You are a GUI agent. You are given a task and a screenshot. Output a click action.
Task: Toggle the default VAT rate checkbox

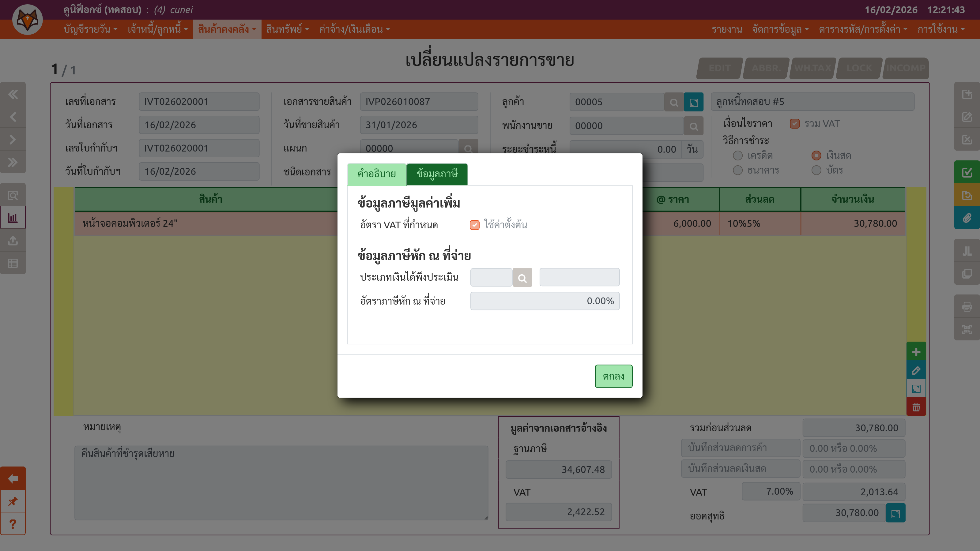[474, 225]
